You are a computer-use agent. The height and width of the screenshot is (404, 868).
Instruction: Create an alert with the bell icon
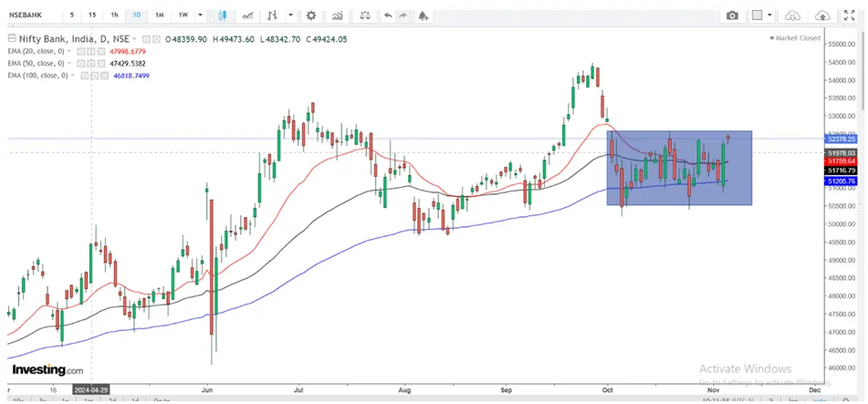point(423,16)
